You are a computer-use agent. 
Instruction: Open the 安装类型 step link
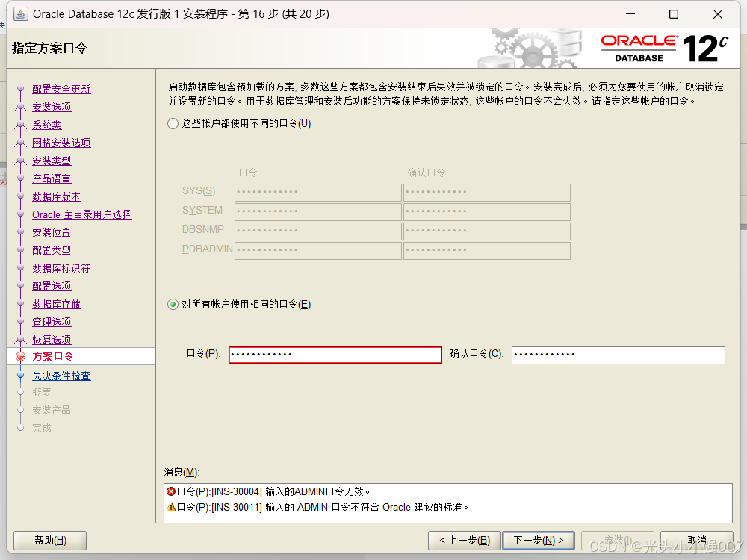click(52, 161)
